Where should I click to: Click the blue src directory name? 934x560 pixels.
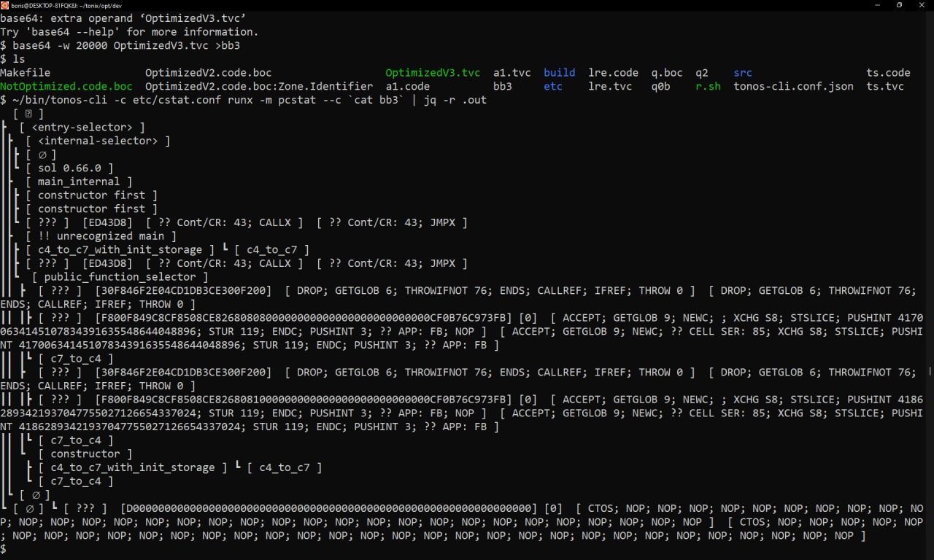pyautogui.click(x=743, y=73)
